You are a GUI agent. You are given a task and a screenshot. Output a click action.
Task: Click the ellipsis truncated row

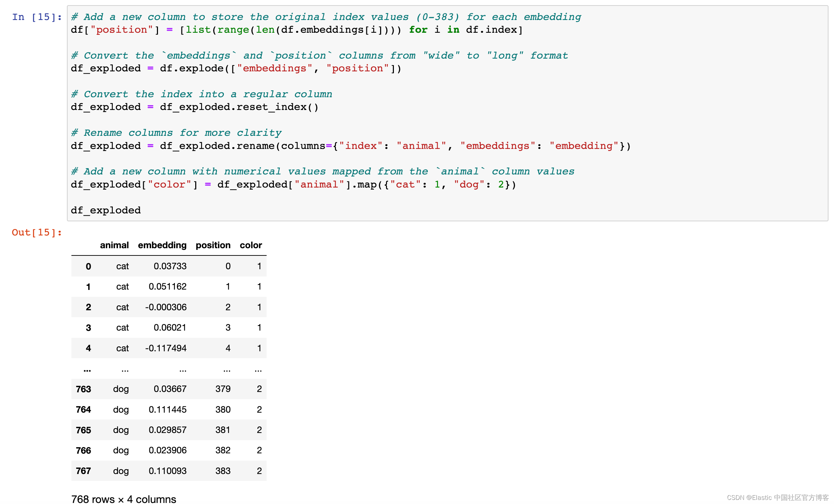(x=169, y=370)
